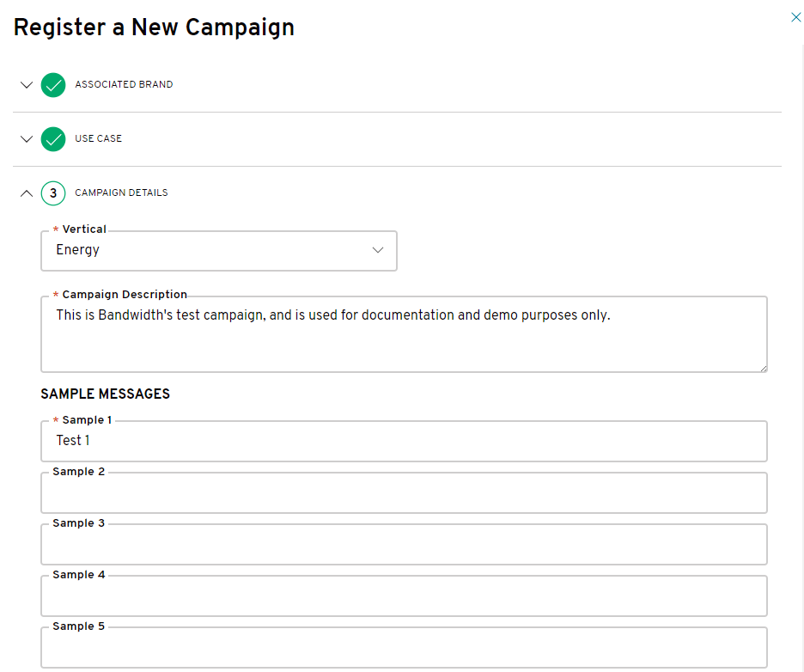The image size is (804, 672).
Task: Collapse the Campaign Details section chevron
Action: (27, 193)
